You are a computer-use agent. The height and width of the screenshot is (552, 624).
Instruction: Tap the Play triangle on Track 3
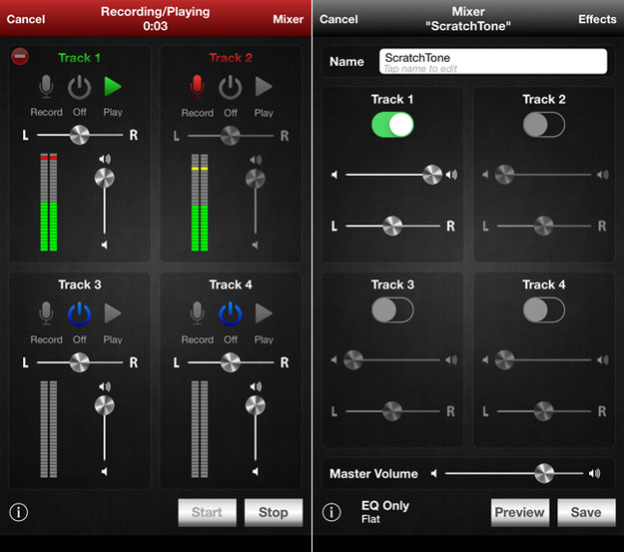pyautogui.click(x=113, y=313)
